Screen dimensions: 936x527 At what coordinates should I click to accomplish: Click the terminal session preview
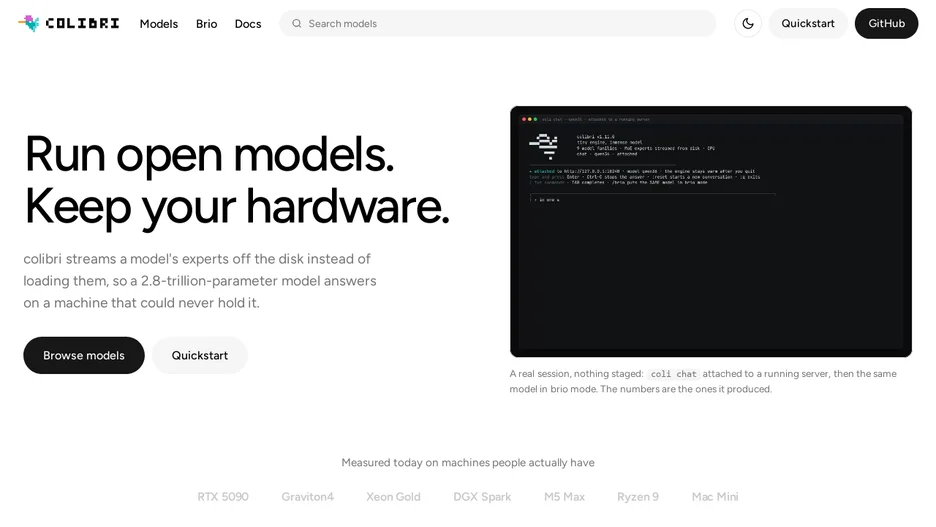pos(710,232)
